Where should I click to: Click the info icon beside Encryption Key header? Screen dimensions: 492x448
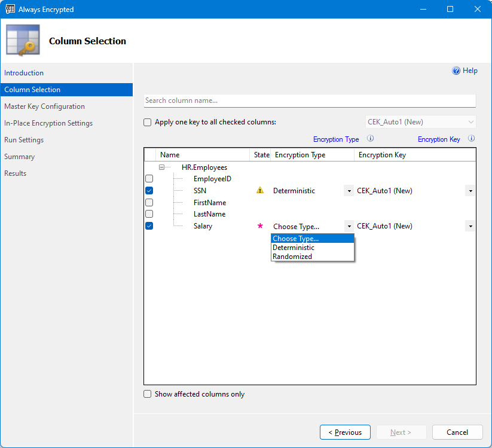point(471,139)
